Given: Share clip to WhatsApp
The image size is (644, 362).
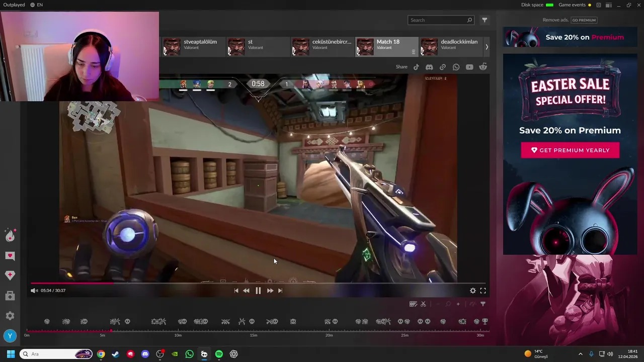Looking at the screenshot, I should pyautogui.click(x=456, y=67).
